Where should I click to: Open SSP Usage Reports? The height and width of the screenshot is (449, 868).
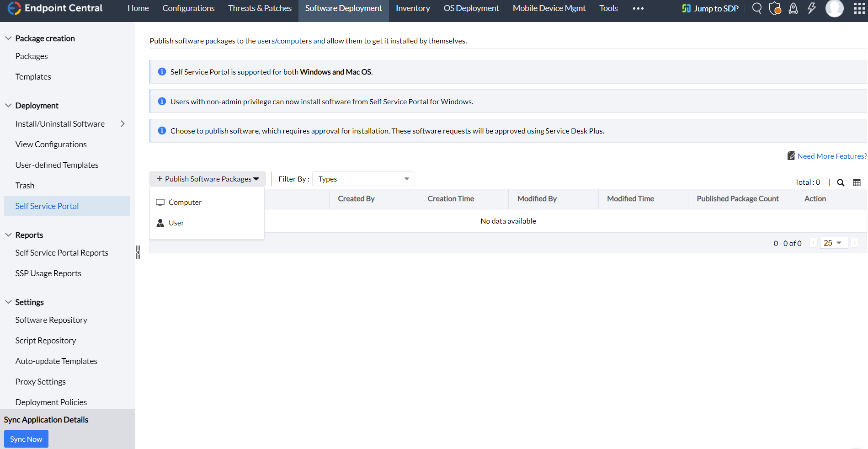click(48, 273)
